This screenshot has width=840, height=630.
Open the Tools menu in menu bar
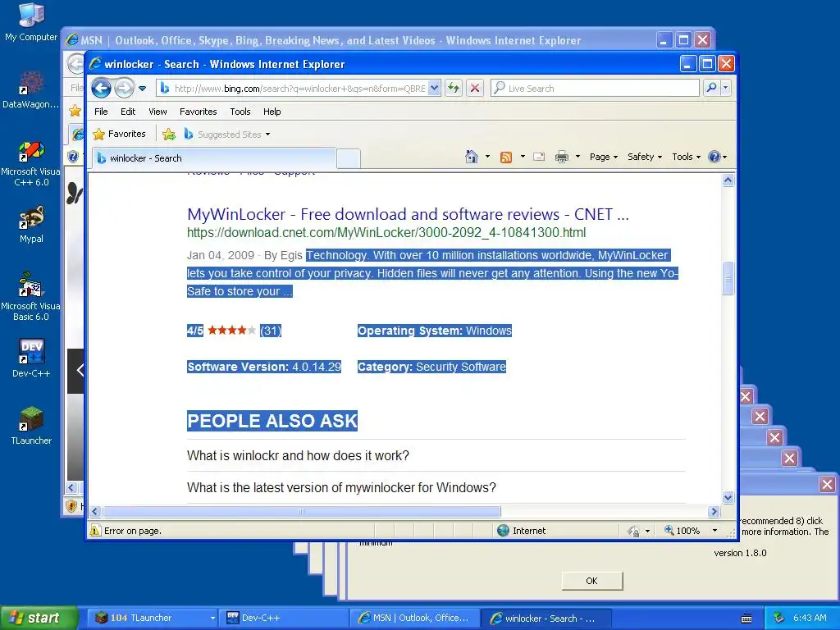(240, 112)
